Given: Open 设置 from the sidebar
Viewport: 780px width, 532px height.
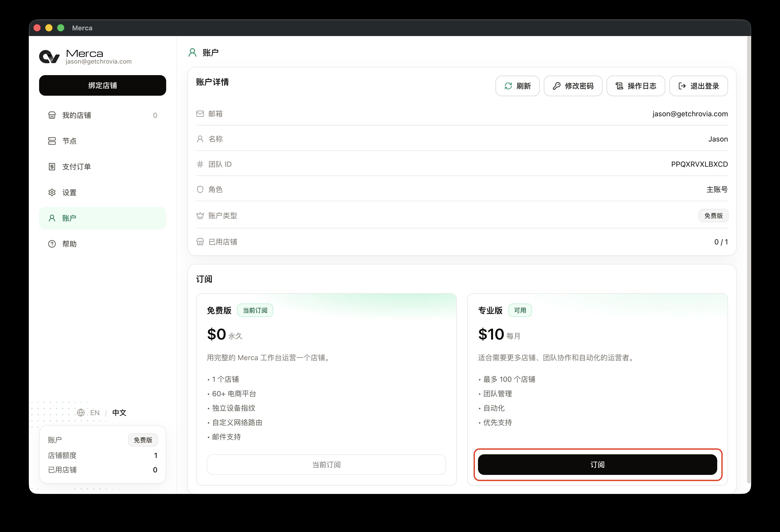Looking at the screenshot, I should coord(102,192).
